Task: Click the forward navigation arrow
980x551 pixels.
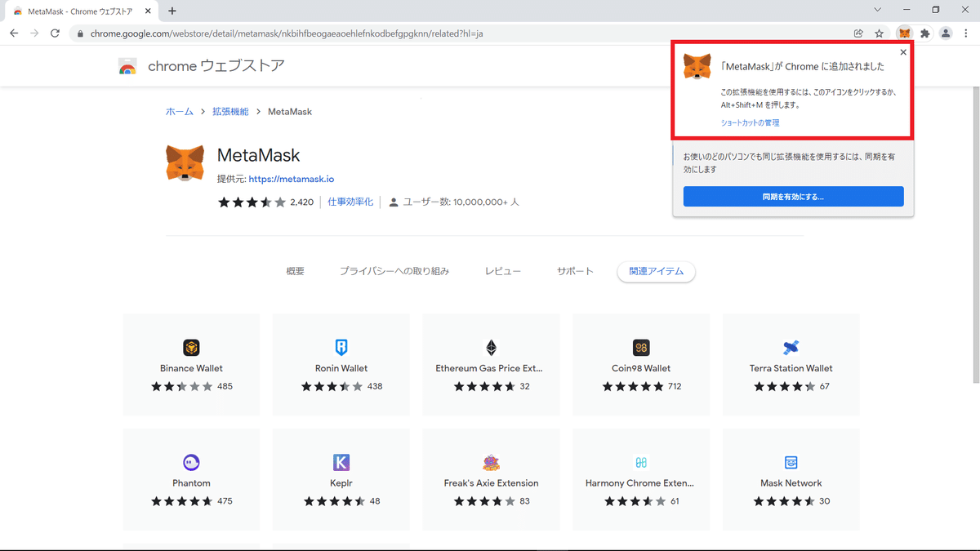Action: (34, 33)
